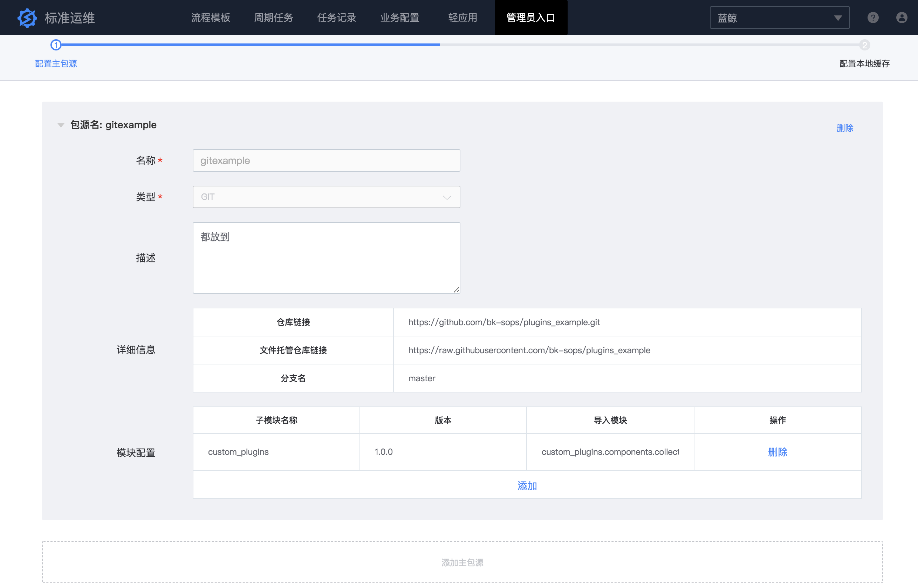Click 添加主包源 dashed button
918x588 pixels.
tap(462, 562)
